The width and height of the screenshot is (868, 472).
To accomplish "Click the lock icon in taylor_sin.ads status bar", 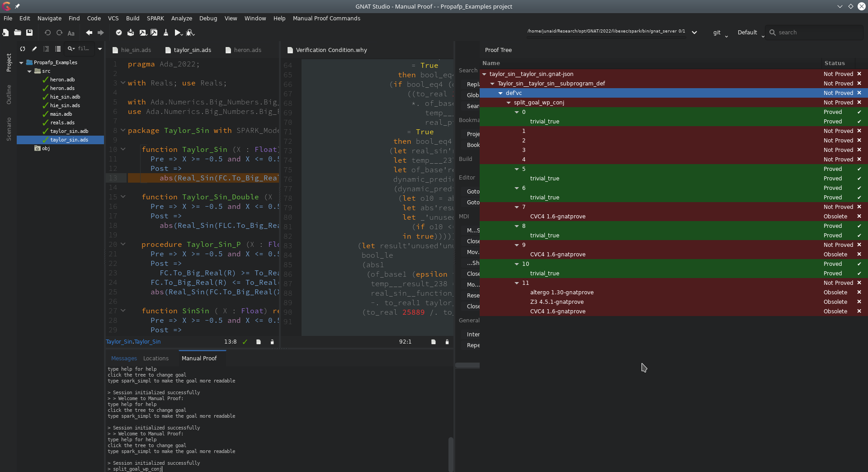I will click(x=272, y=342).
